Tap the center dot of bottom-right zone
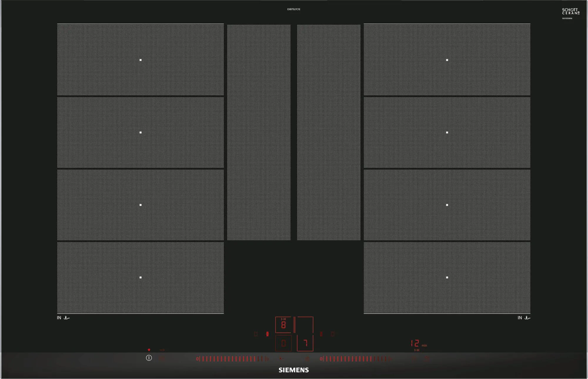The image size is (588, 379). tap(447, 277)
